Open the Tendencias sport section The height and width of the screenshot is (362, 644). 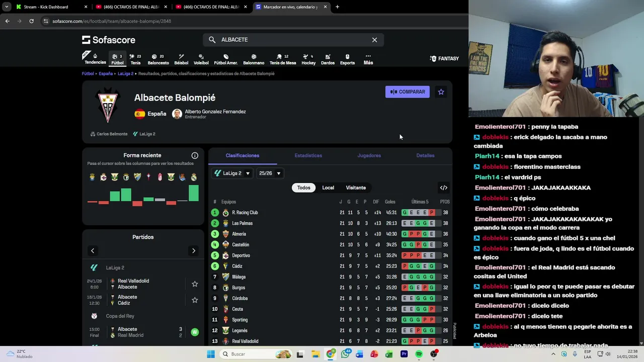point(95,59)
